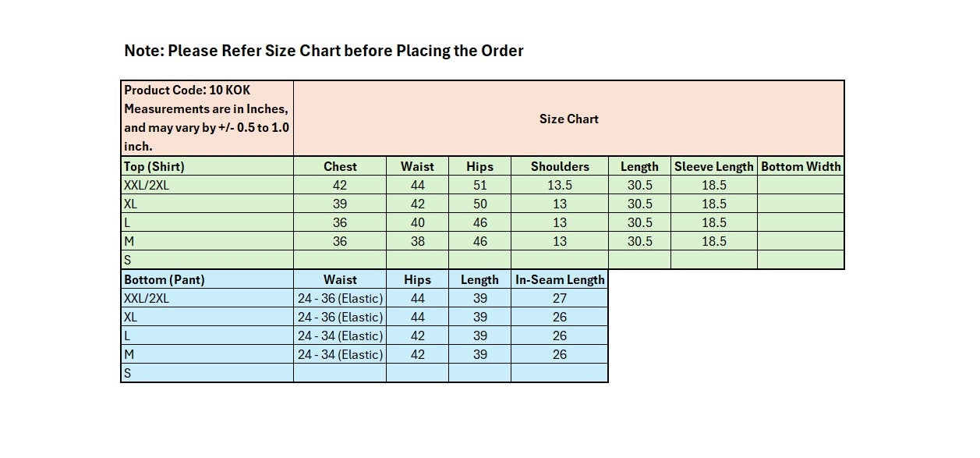Click the 'Bottom Width' column header
980x458 pixels.
point(801,166)
